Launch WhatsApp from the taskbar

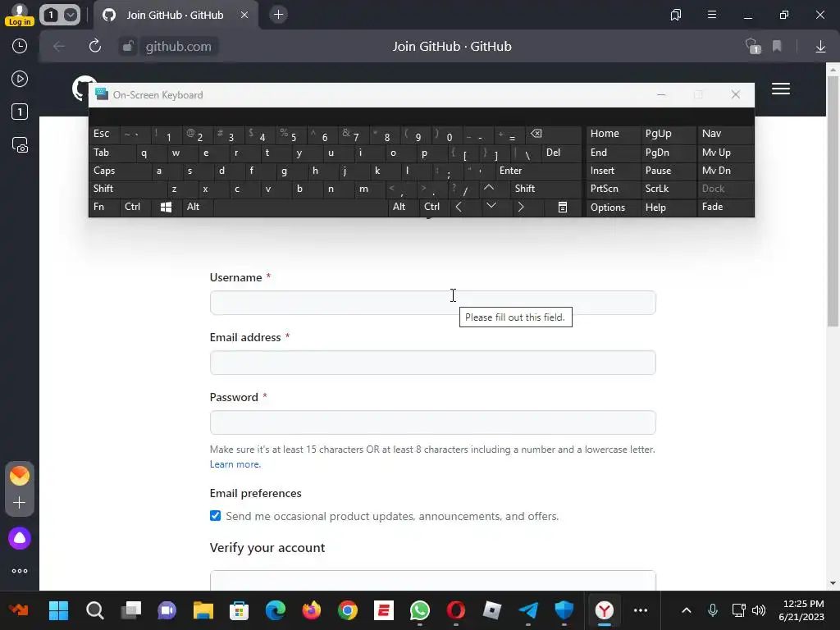[x=420, y=610]
